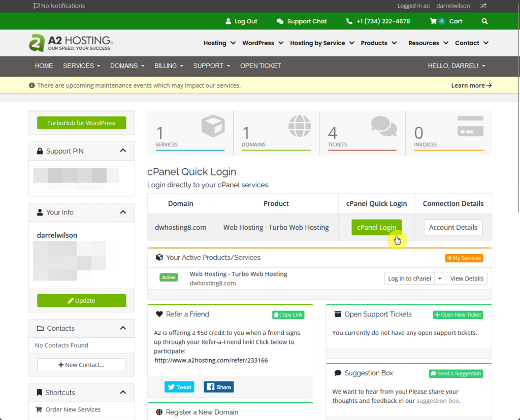
Task: Click the search magnifier icon in green bar
Action: pyautogui.click(x=484, y=21)
